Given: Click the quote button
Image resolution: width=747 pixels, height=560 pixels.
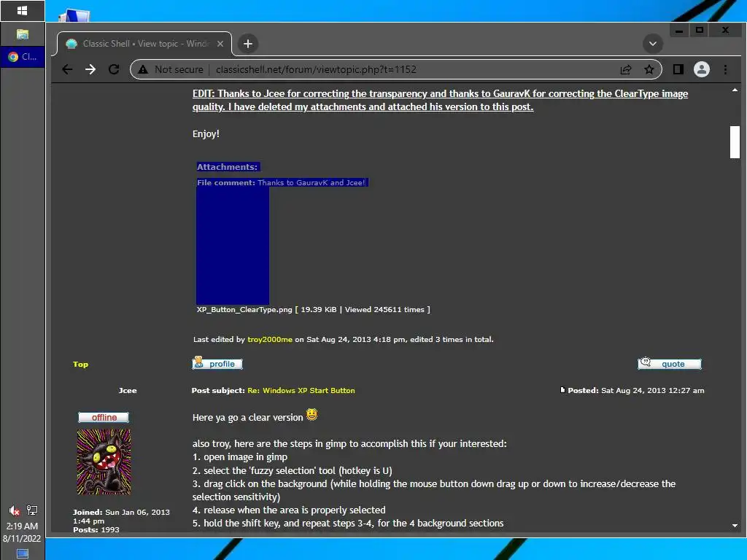Looking at the screenshot, I should (670, 363).
